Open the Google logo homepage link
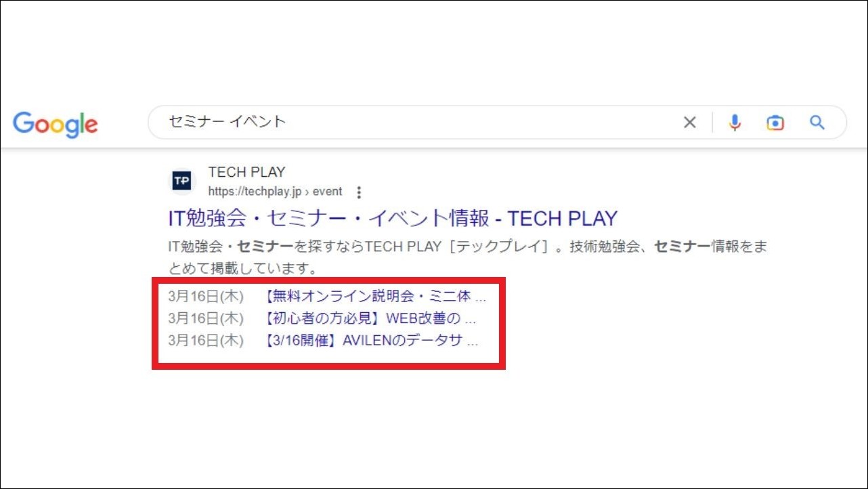This screenshot has width=868, height=489. 56,123
